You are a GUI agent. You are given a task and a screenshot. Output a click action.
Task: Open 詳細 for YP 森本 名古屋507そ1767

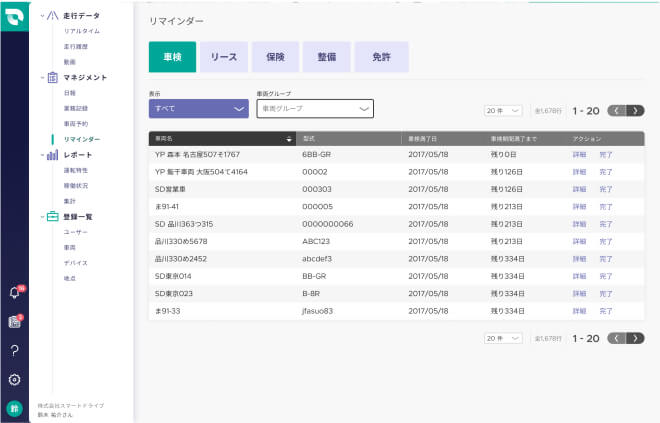tap(579, 155)
